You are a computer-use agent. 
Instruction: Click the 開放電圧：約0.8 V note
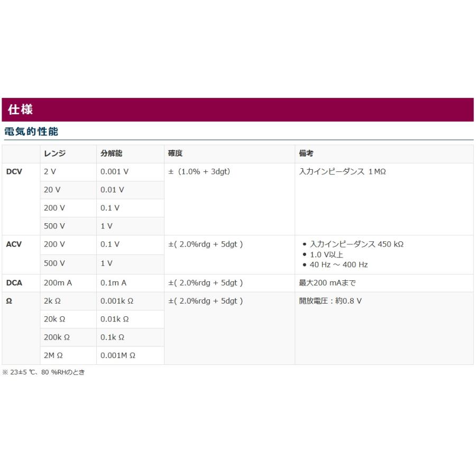331,301
